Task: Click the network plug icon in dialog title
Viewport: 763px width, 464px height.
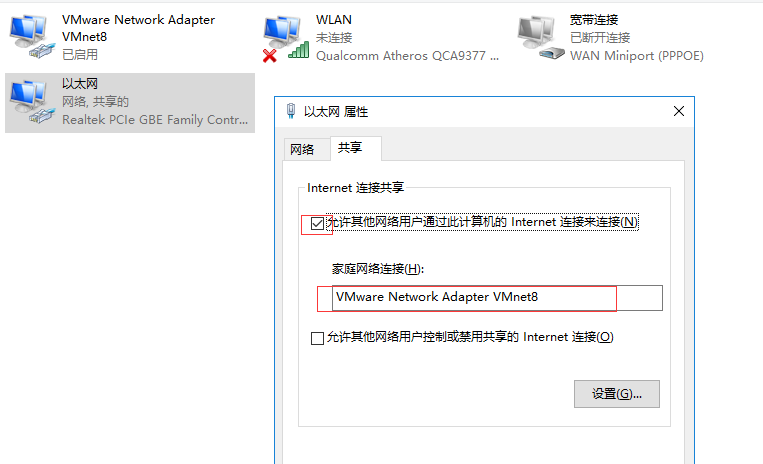Action: pos(291,111)
